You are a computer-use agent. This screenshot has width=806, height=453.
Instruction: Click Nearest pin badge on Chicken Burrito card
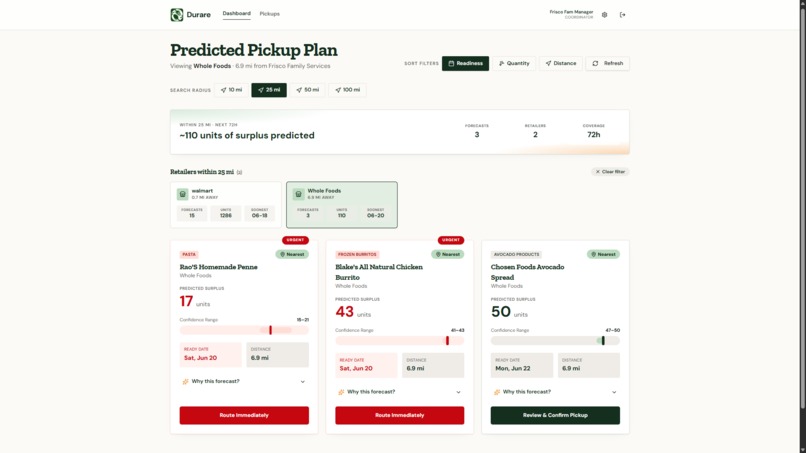pyautogui.click(x=448, y=254)
